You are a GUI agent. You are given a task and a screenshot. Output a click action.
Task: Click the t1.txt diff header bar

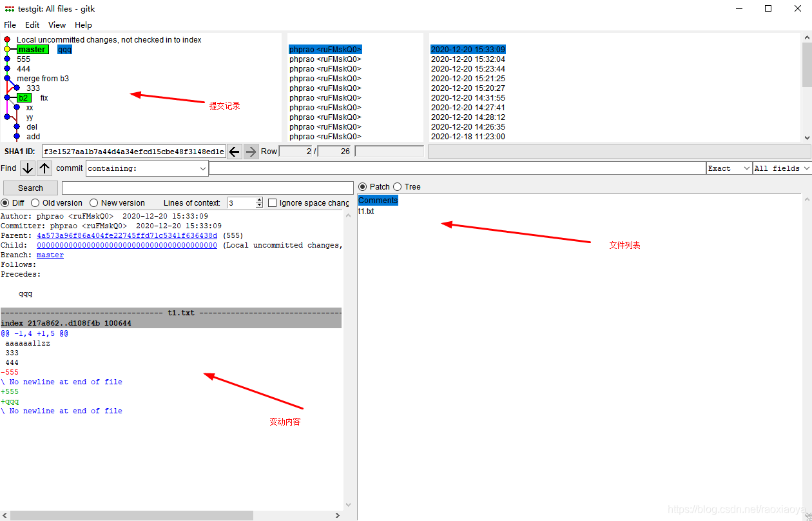pos(171,313)
